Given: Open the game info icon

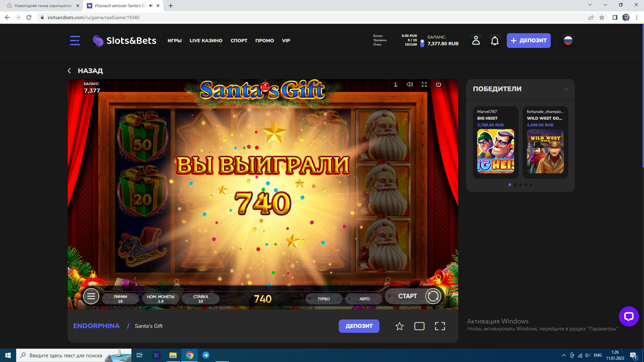Looking at the screenshot, I should [x=395, y=84].
